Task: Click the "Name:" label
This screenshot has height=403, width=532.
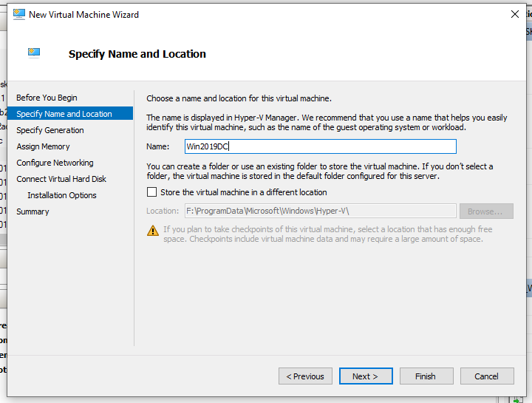Action: tap(158, 146)
